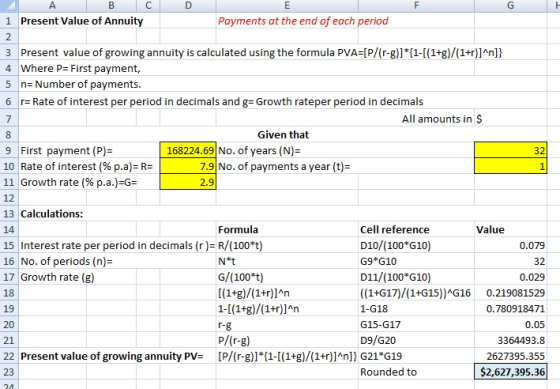
Task: Select the result cell $2,627,395.36
Action: coord(511,372)
